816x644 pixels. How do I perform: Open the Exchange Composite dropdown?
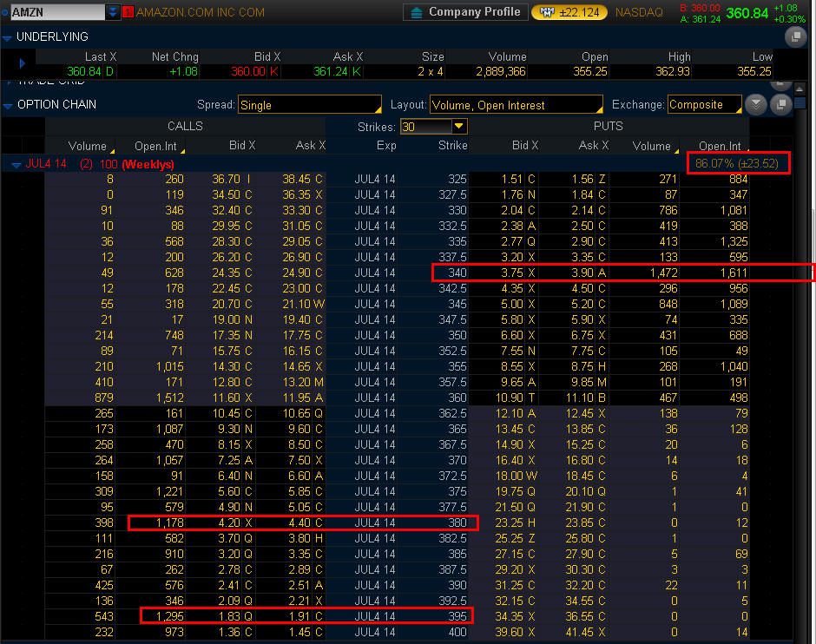(704, 105)
